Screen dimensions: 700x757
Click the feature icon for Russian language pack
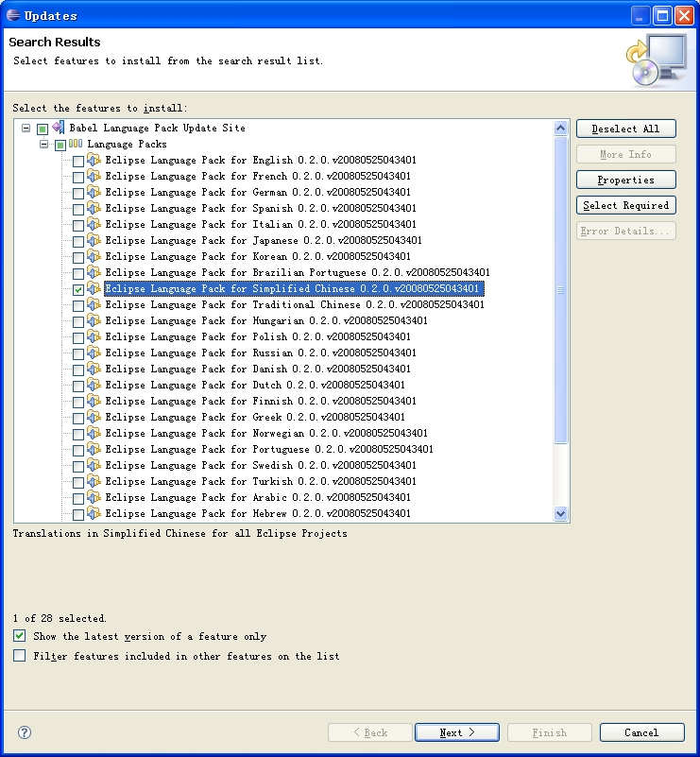(94, 353)
